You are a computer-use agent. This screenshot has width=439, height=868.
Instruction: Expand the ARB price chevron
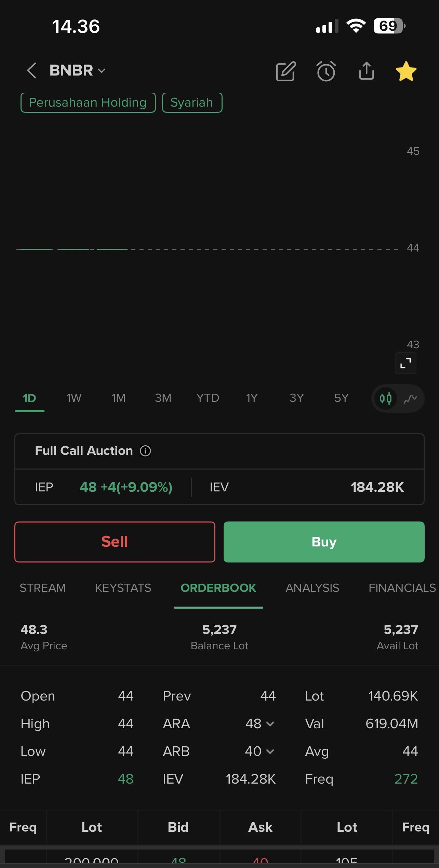tap(270, 751)
